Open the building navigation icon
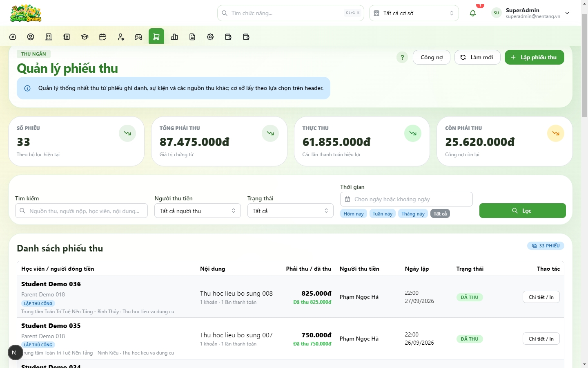 click(x=49, y=37)
